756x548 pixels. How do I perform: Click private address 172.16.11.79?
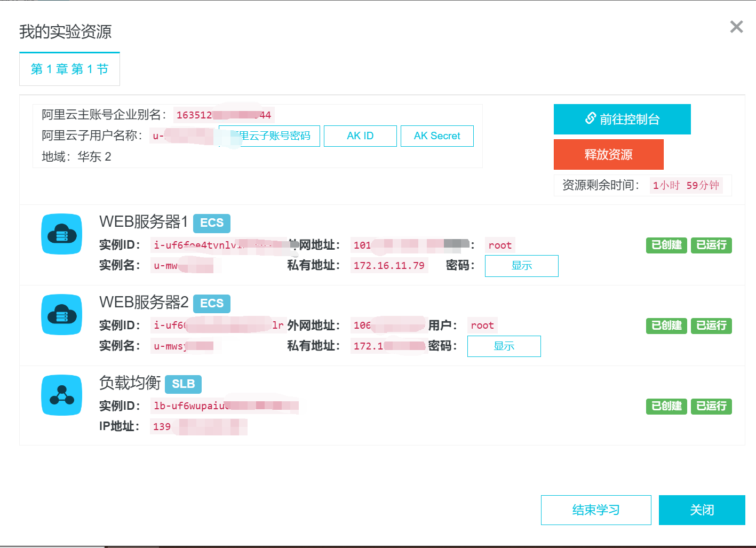[x=389, y=266]
